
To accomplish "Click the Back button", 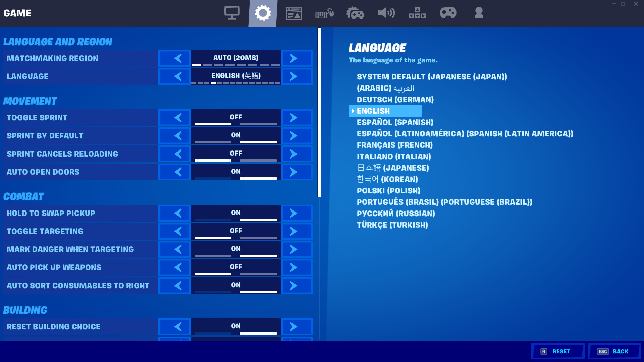I will coord(614,351).
